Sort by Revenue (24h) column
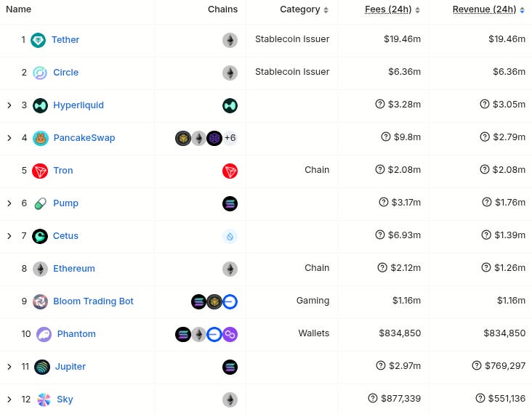 tap(488, 9)
